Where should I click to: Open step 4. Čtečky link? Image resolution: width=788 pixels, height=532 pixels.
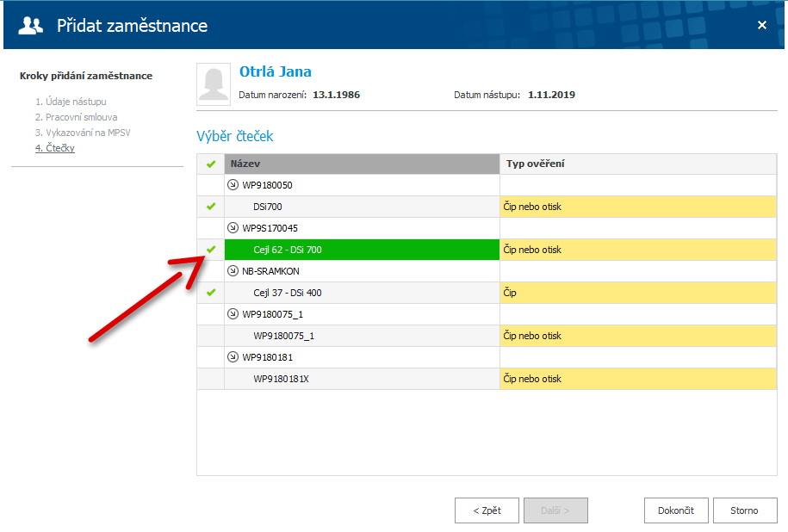(55, 148)
